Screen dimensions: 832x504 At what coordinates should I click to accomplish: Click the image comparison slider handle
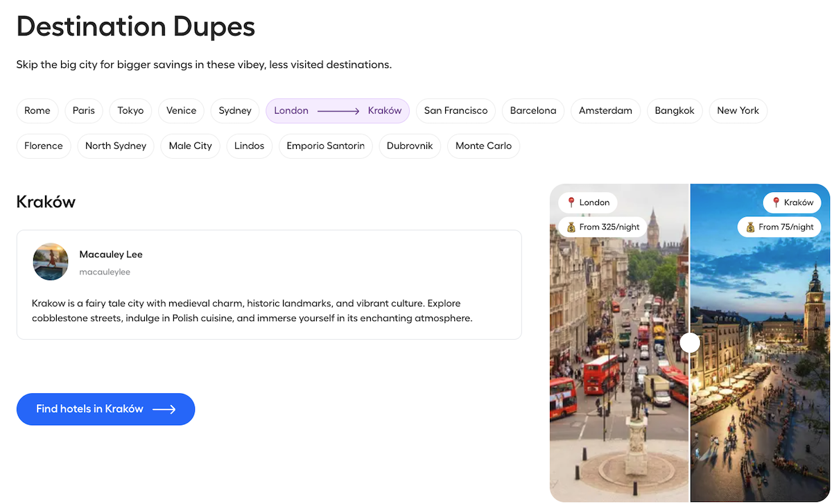(x=690, y=342)
